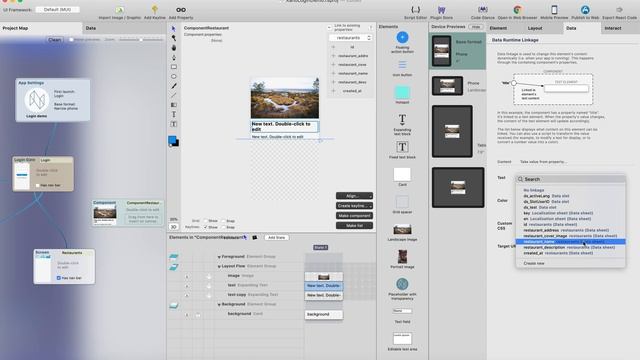
Task: Select the App Settings block in Project Map
Action: (53, 100)
